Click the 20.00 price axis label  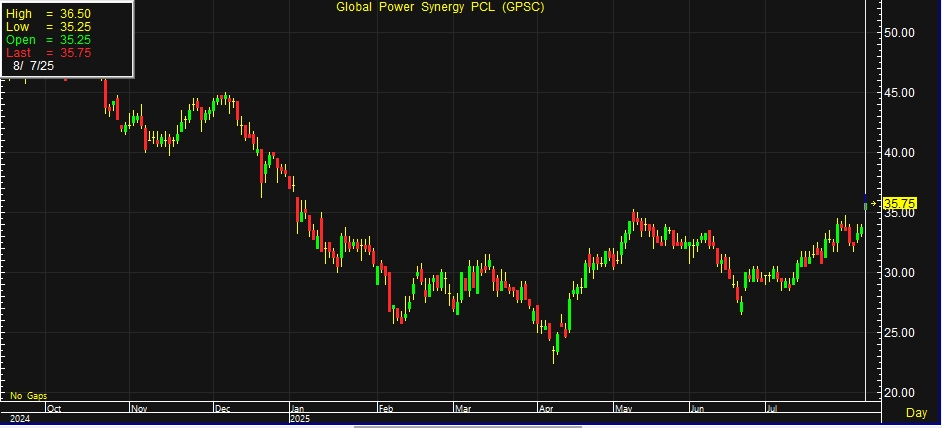pos(899,393)
